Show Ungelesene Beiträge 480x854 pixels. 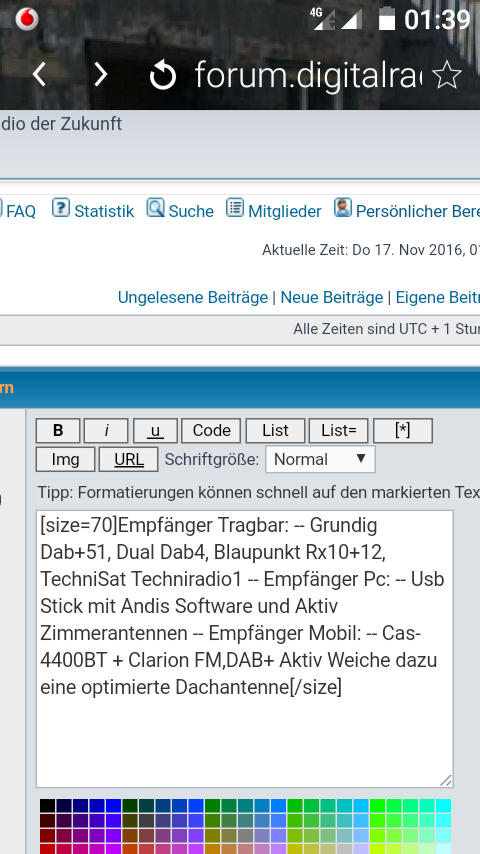coord(193,297)
